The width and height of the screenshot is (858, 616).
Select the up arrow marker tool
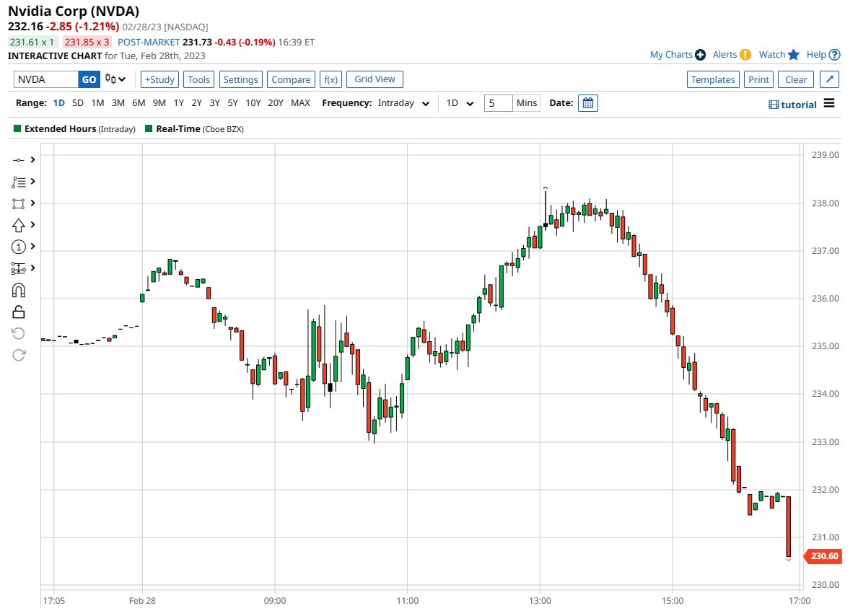[18, 225]
